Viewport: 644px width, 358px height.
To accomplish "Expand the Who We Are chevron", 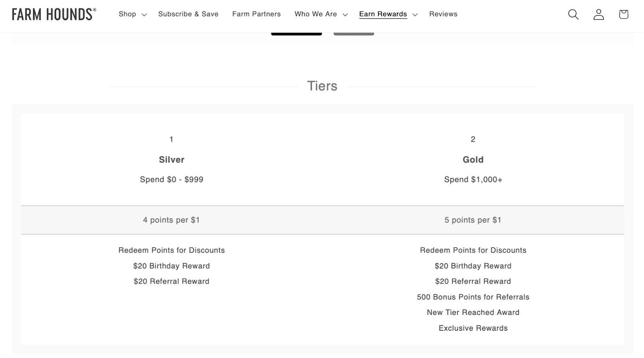I will click(x=345, y=14).
